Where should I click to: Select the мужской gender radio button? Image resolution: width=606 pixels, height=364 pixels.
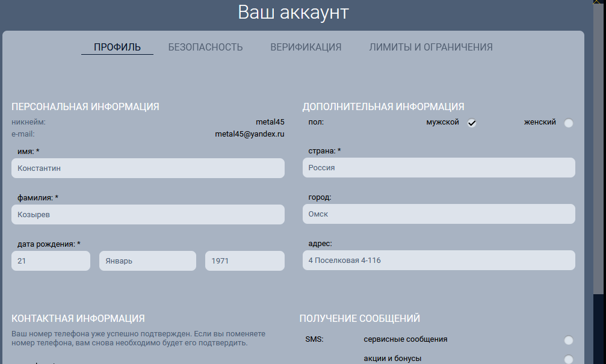point(472,123)
